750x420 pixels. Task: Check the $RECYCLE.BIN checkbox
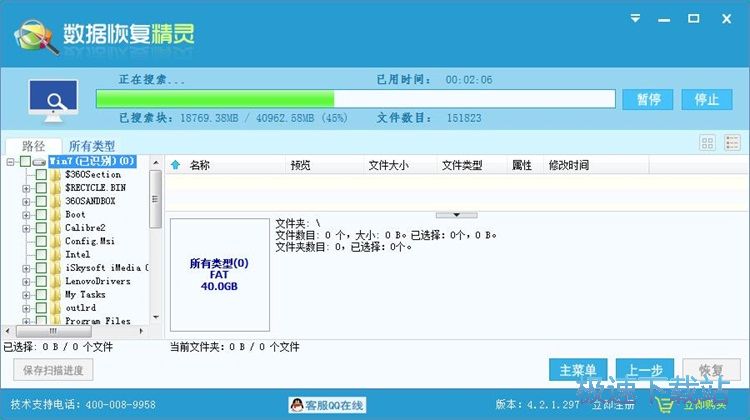tap(41, 188)
